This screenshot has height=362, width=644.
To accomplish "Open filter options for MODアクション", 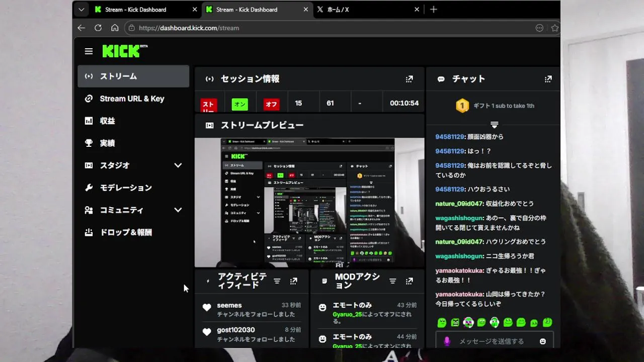I will [x=393, y=281].
